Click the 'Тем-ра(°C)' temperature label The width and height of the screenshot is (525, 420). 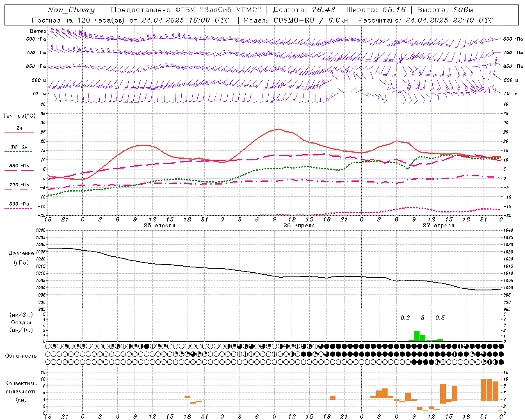(19, 116)
